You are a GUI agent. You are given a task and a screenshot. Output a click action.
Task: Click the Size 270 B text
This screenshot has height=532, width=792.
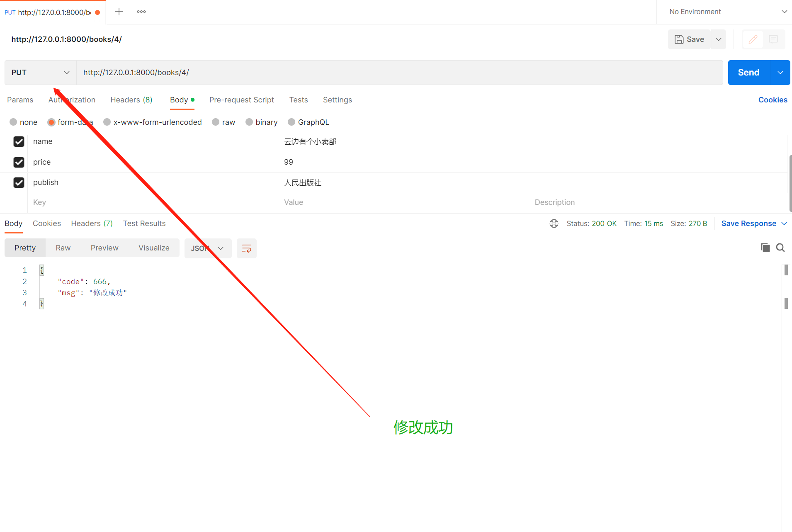[689, 223]
